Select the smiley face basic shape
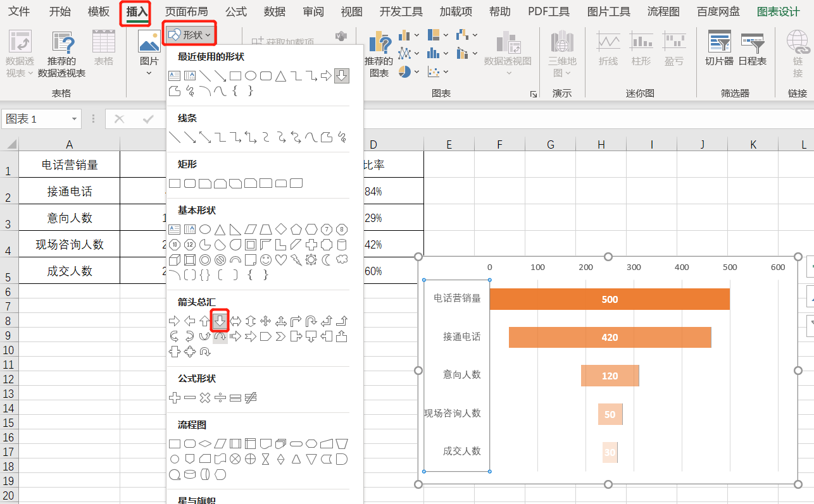The height and width of the screenshot is (504, 814). coord(266,259)
